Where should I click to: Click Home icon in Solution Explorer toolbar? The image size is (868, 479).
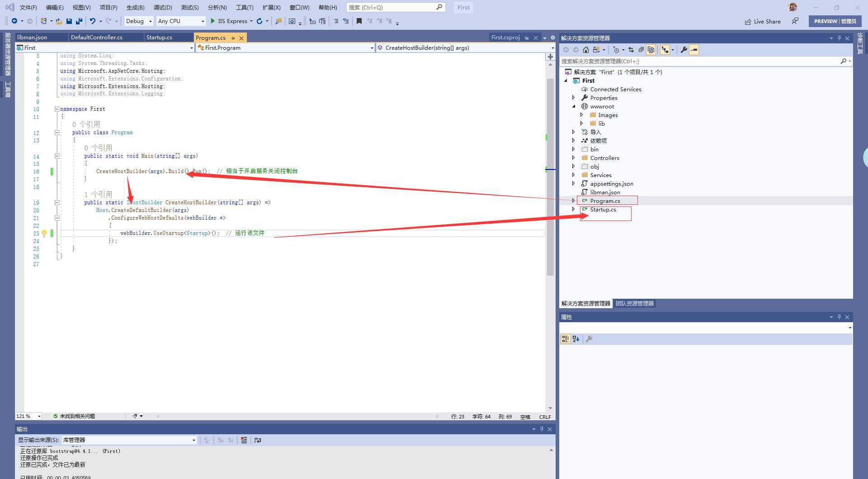tap(586, 50)
